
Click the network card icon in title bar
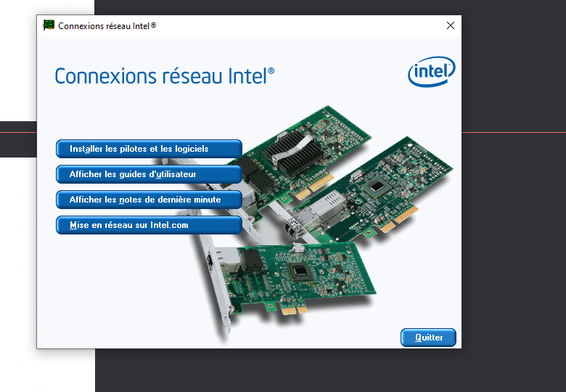point(49,25)
